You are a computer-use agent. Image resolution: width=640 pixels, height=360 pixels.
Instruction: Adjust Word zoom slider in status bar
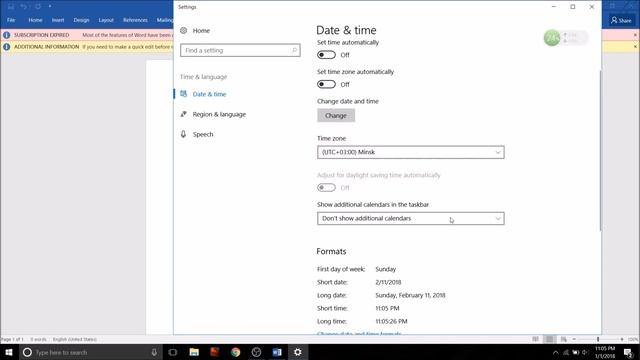click(x=598, y=339)
